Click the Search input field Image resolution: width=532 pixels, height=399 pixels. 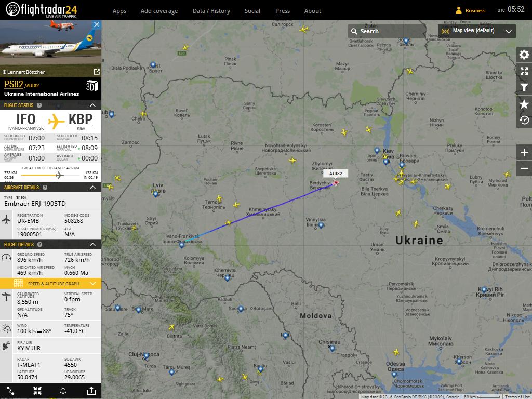(x=387, y=31)
